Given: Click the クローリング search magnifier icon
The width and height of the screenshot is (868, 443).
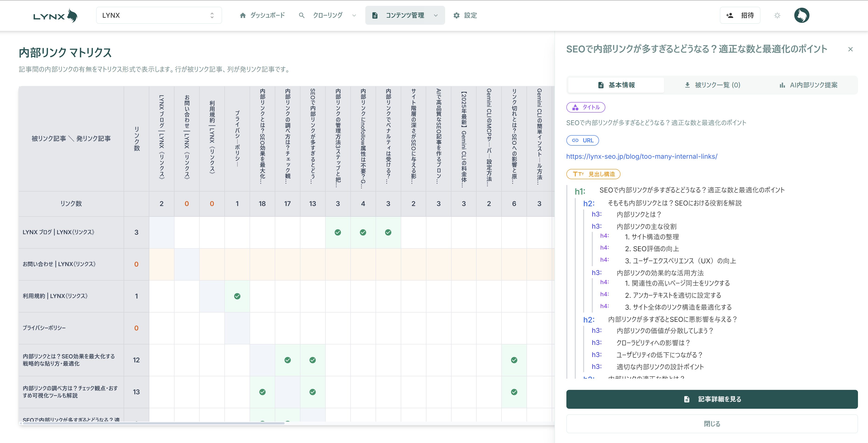Looking at the screenshot, I should 302,15.
